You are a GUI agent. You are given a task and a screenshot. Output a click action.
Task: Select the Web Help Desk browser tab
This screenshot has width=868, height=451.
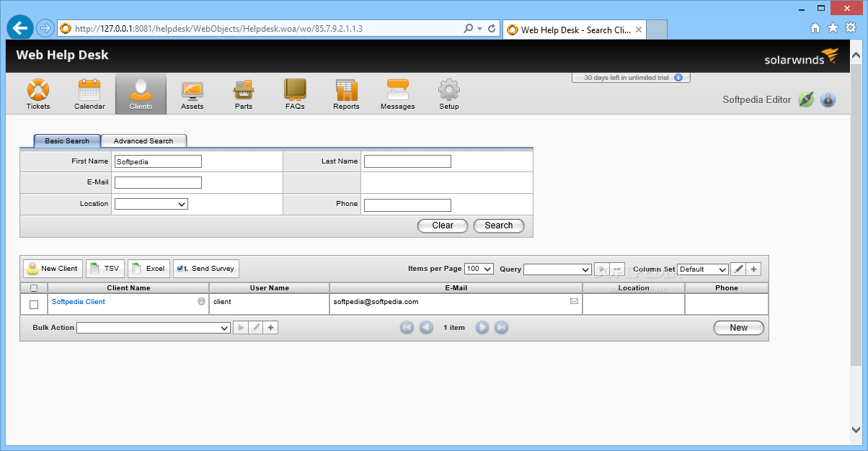[575, 30]
